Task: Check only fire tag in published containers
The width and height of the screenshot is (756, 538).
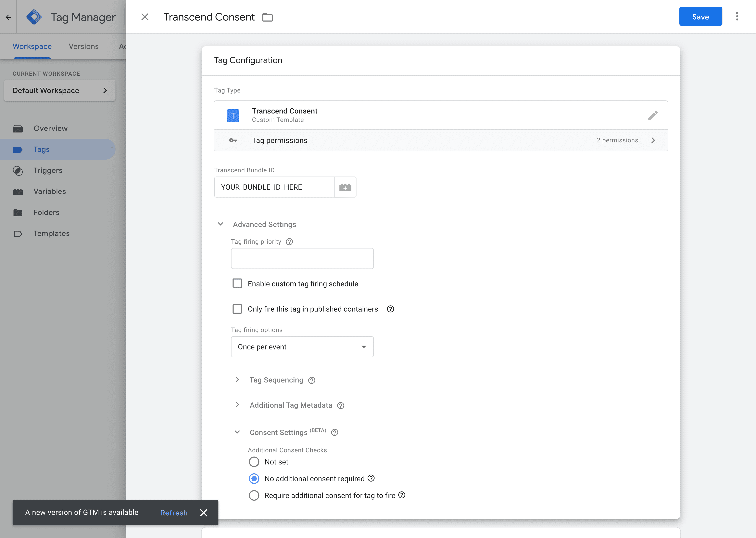Action: [237, 309]
